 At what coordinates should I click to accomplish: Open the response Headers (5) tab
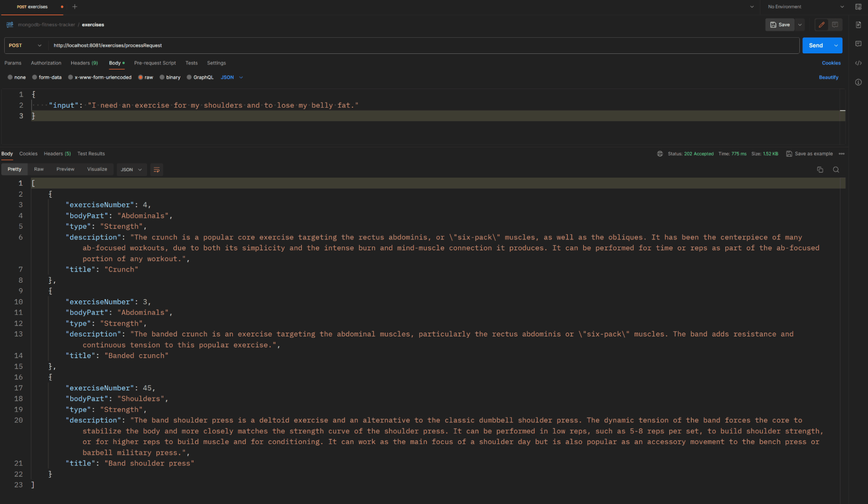(x=57, y=154)
